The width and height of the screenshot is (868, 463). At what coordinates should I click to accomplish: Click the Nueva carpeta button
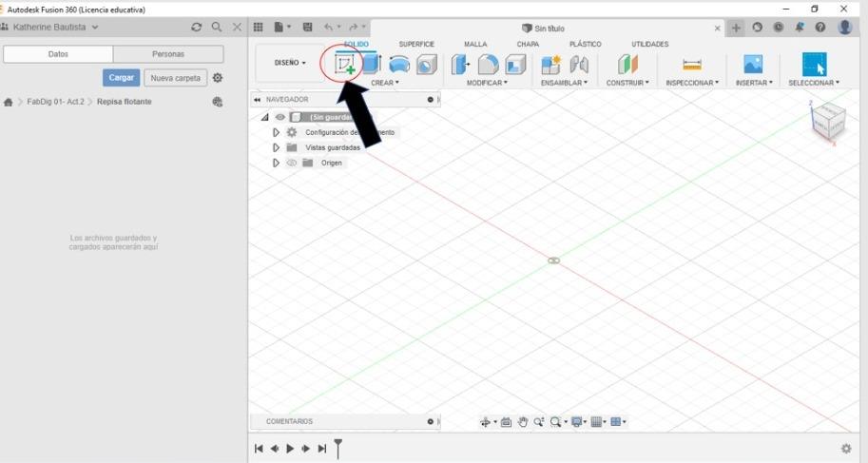176,78
